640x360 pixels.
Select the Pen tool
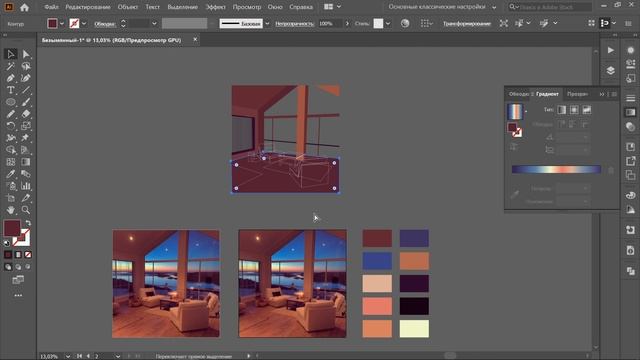point(10,78)
